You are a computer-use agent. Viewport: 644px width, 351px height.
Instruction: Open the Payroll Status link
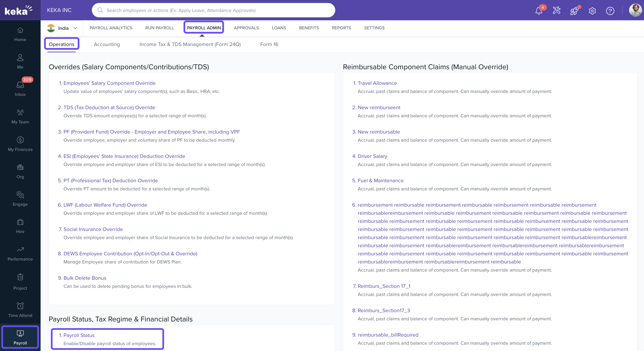coord(79,335)
